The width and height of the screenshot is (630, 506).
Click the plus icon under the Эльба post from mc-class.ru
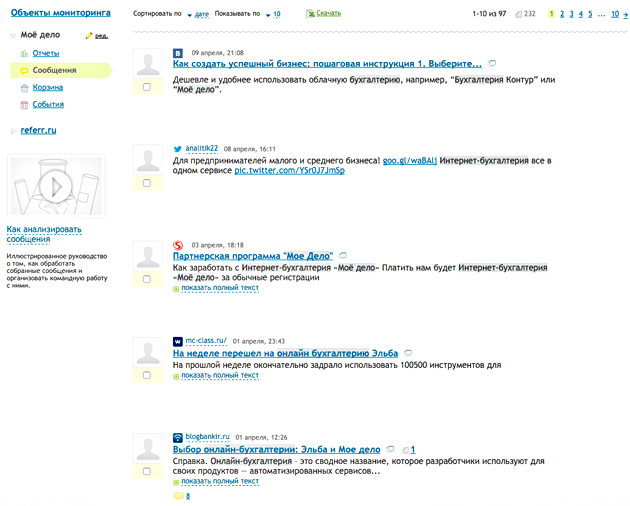[x=176, y=377]
